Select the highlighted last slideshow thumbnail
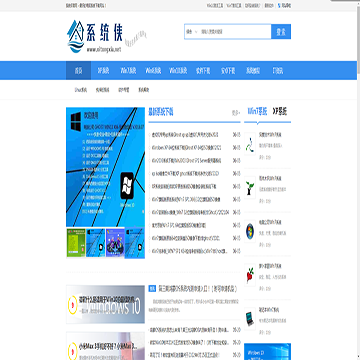Screen dimensions: 360x360 (x=135, y=243)
